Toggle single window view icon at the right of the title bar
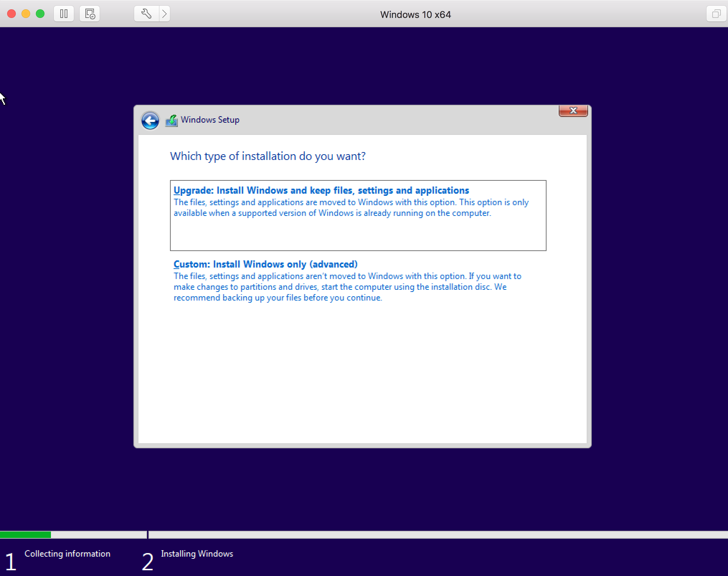Viewport: 728px width, 576px height. click(716, 14)
